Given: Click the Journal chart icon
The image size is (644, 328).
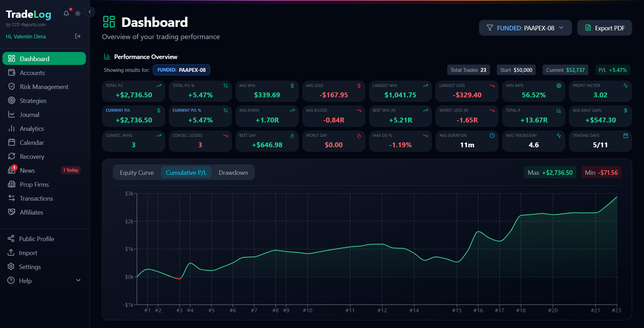Looking at the screenshot, I should click(x=12, y=114).
